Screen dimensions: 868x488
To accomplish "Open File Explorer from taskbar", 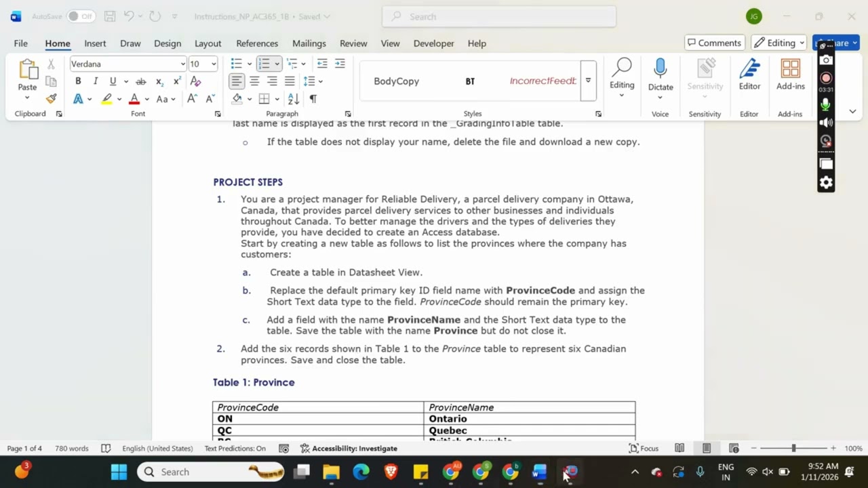I will coord(331,472).
